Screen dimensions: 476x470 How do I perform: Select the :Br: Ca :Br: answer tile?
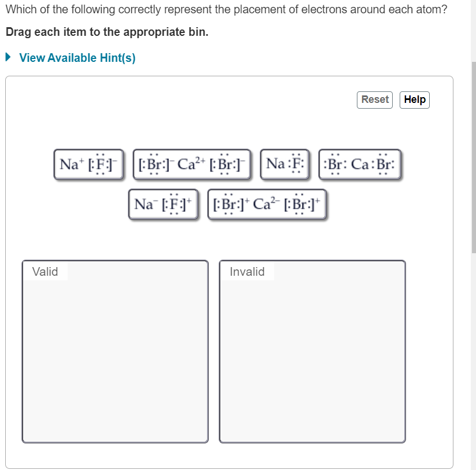[359, 164]
